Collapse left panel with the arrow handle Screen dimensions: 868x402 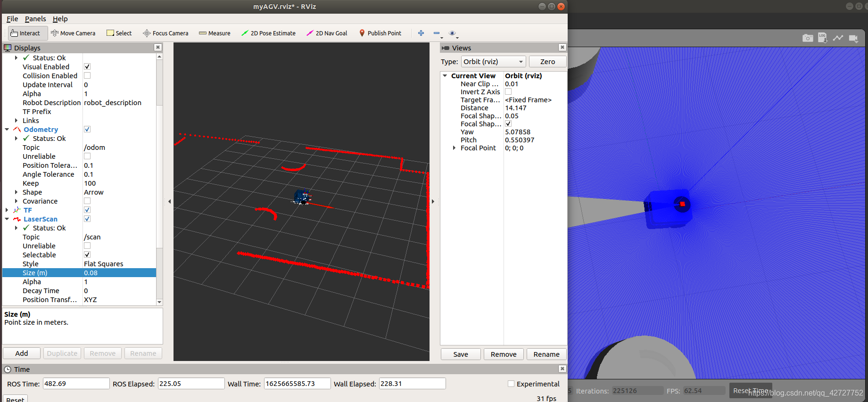[x=169, y=201]
